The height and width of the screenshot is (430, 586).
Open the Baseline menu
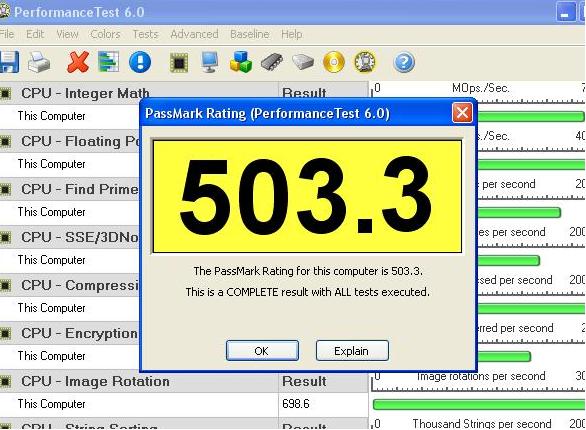[250, 34]
